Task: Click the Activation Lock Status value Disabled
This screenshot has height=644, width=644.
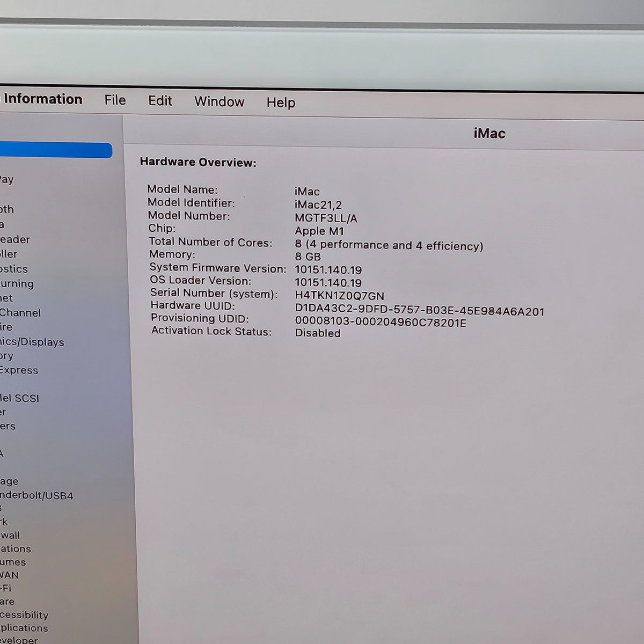Action: pyautogui.click(x=318, y=333)
